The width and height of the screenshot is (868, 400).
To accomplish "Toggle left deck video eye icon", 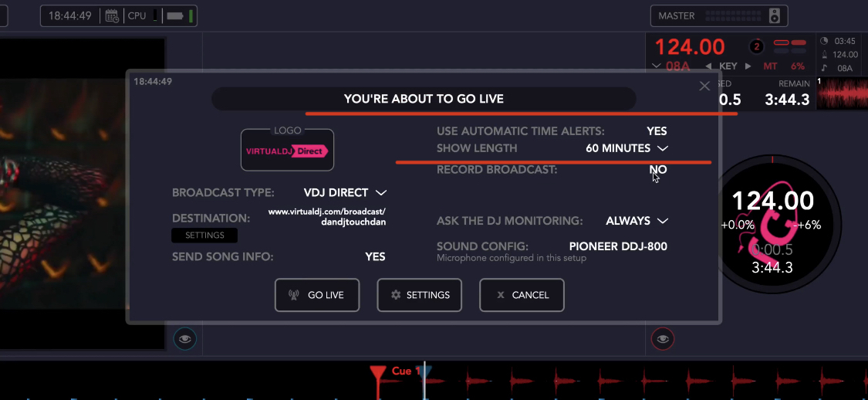I will click(185, 338).
